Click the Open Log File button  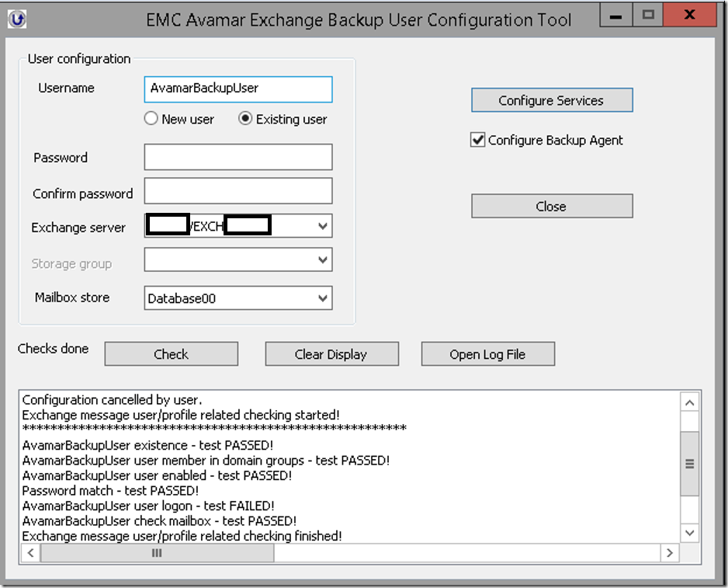488,354
